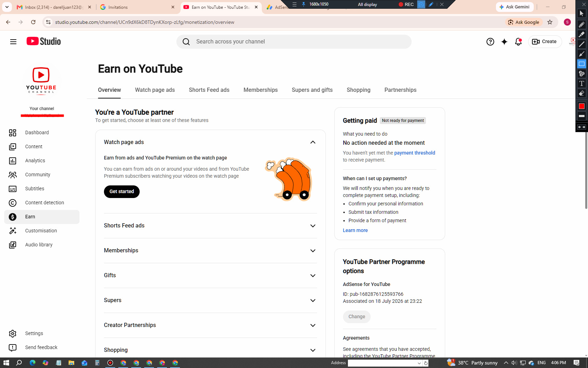This screenshot has height=368, width=588.
Task: Expand the Gifts section
Action: [313, 275]
